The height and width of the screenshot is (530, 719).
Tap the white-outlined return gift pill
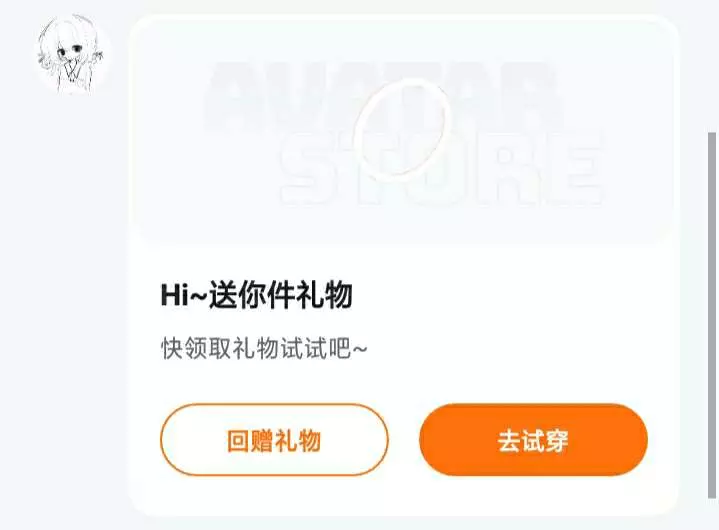pos(274,439)
